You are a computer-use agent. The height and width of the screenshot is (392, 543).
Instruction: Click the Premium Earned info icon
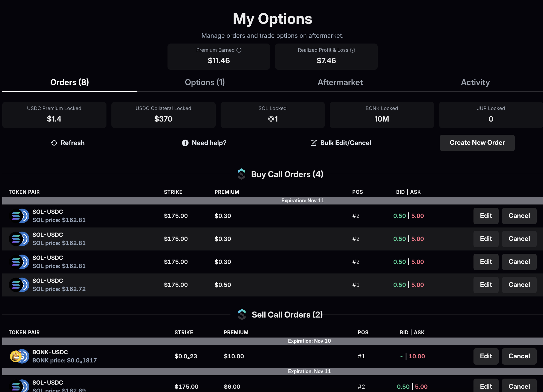239,50
